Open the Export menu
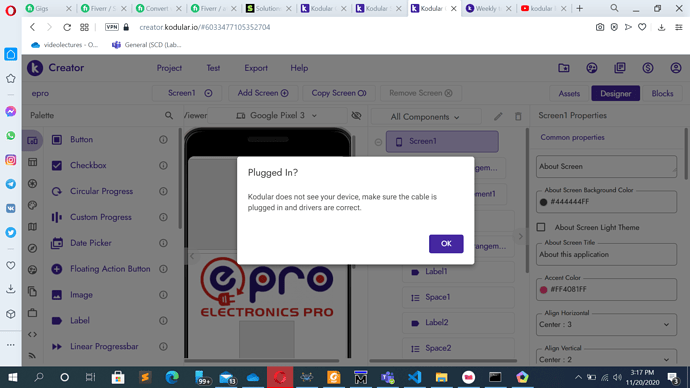 (x=256, y=68)
